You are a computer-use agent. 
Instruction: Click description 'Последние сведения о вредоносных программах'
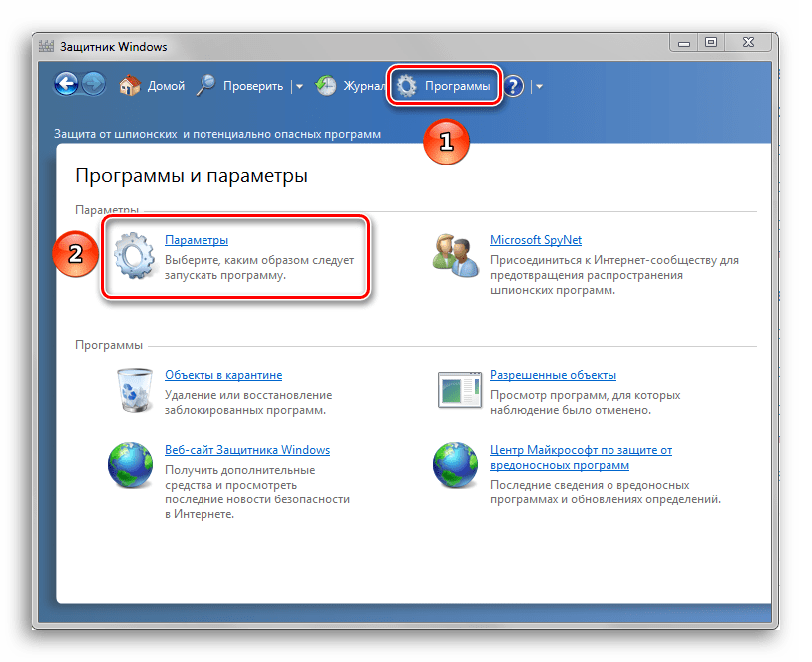[606, 492]
